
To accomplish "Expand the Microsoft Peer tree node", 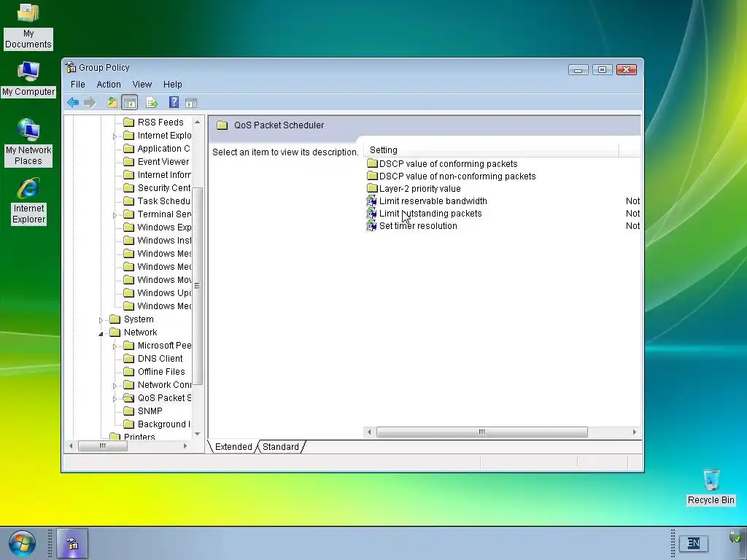I will coord(115,346).
